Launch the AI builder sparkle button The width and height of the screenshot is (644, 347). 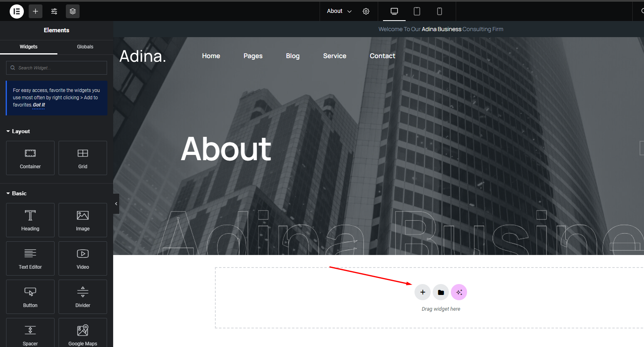click(459, 292)
